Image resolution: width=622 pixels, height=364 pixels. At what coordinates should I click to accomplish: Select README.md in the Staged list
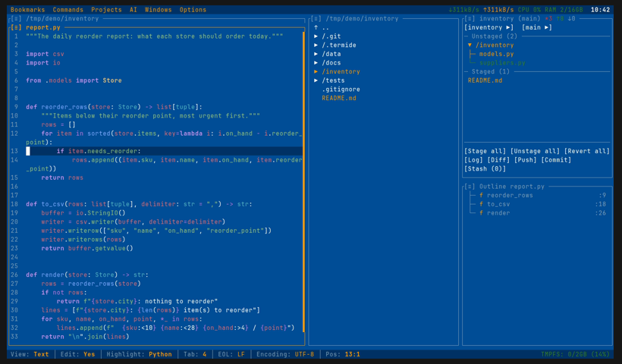485,80
